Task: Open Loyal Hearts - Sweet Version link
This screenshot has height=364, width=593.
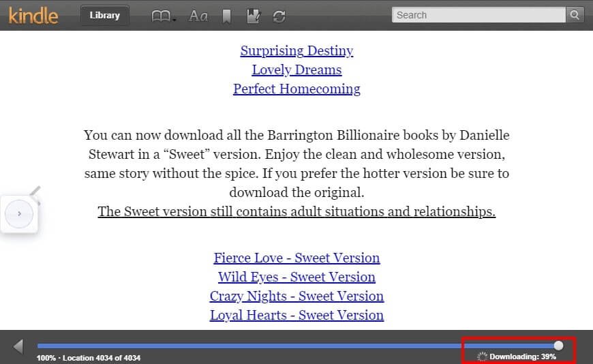Action: (296, 315)
